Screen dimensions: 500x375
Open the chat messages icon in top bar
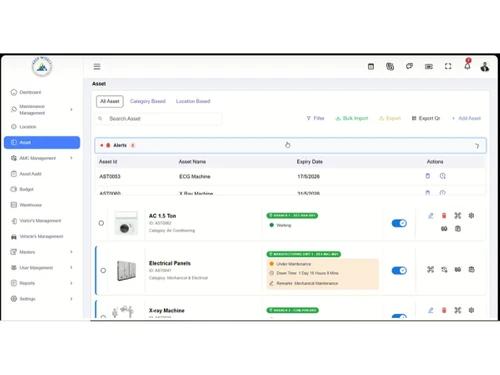(x=409, y=66)
